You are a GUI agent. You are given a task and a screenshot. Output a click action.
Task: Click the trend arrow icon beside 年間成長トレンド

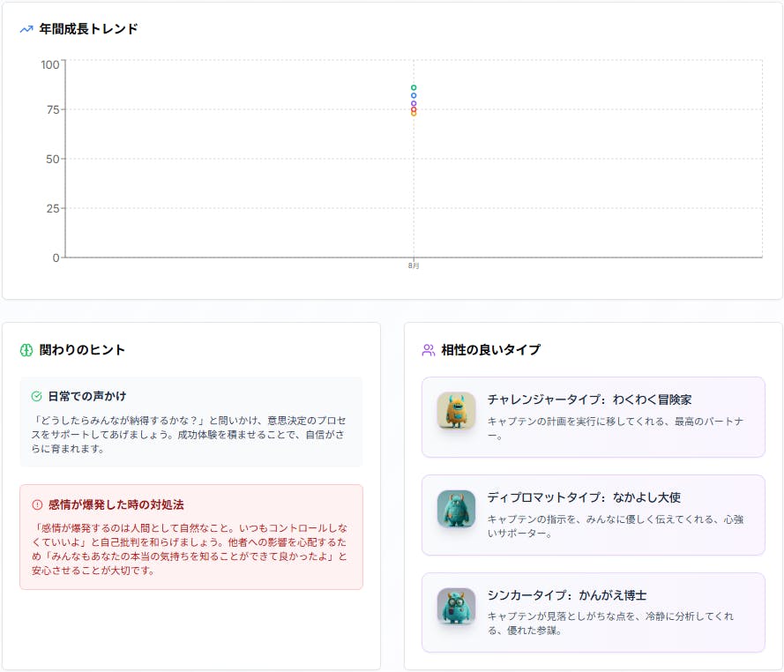coord(26,29)
